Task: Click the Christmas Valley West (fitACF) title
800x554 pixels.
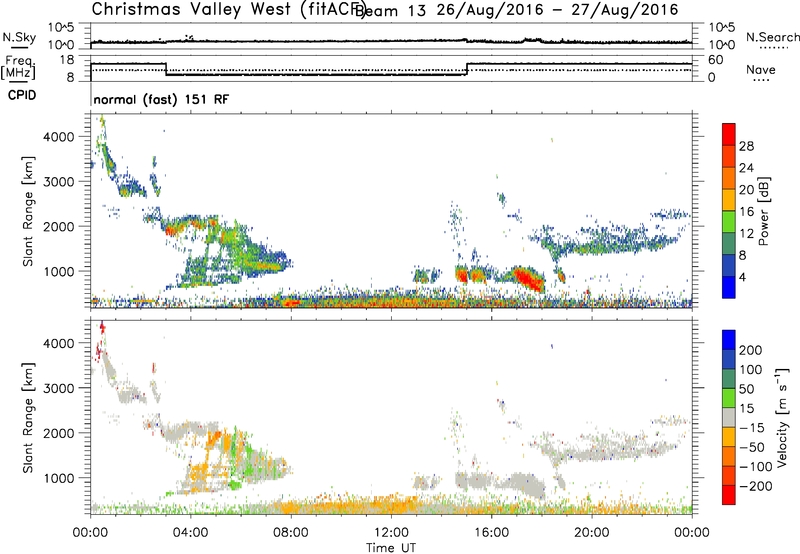Action: click(x=227, y=9)
